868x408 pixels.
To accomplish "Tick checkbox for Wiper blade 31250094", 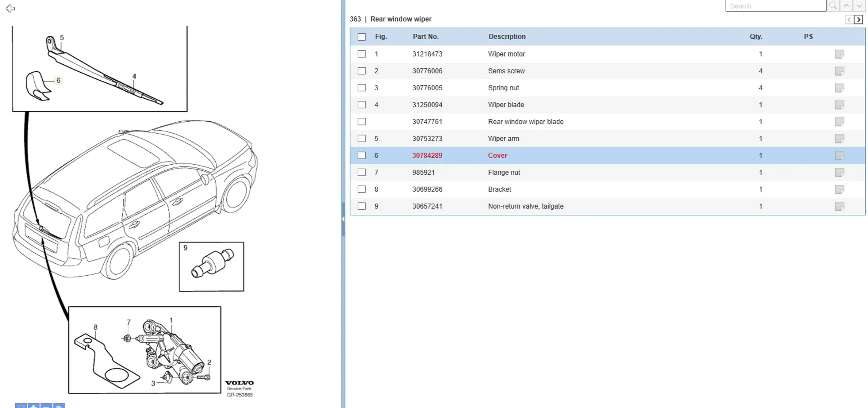I will click(361, 105).
